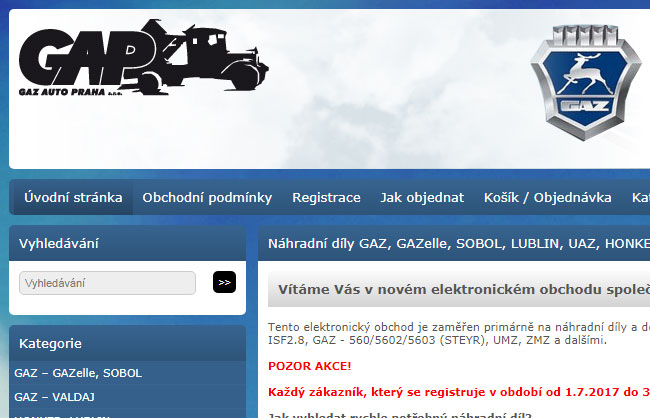Click the GAP Gaz Auto Praha logo
The width and height of the screenshot is (650, 418).
click(143, 58)
